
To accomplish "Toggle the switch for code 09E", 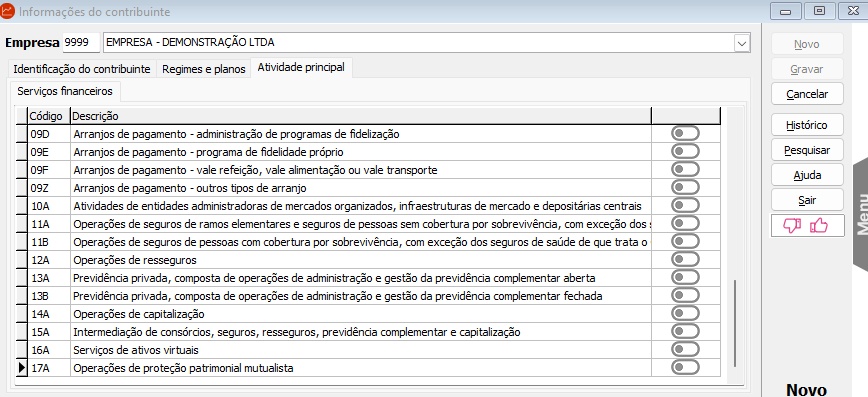I will (x=685, y=152).
